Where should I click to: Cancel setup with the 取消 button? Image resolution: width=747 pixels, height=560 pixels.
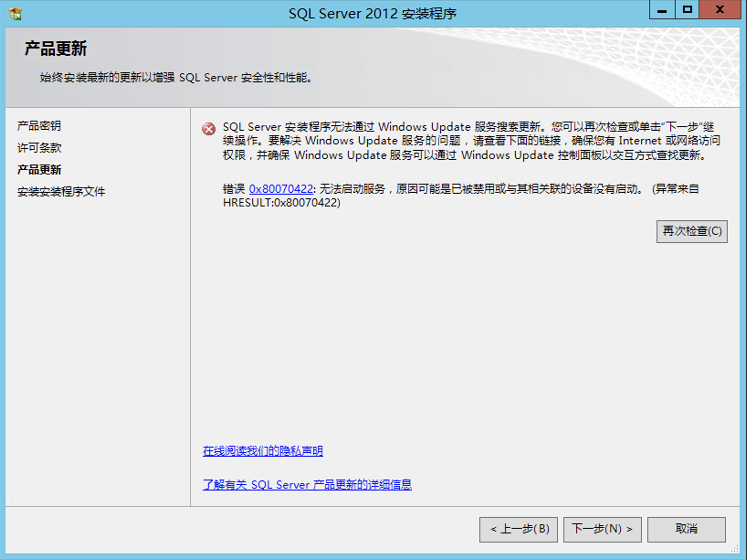click(686, 529)
